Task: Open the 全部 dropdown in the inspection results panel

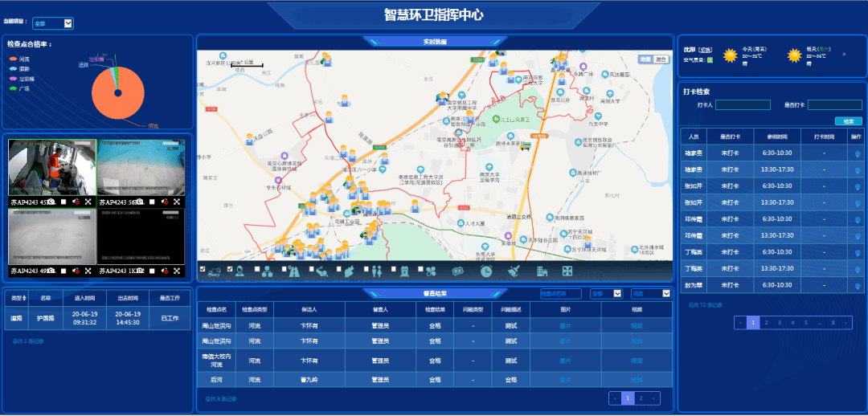Action: [x=606, y=294]
